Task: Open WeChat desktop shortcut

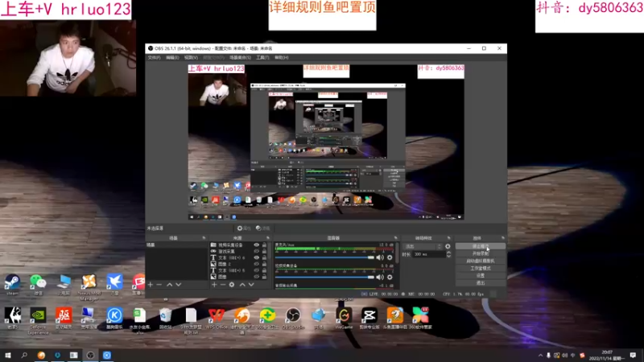Action: 38,285
